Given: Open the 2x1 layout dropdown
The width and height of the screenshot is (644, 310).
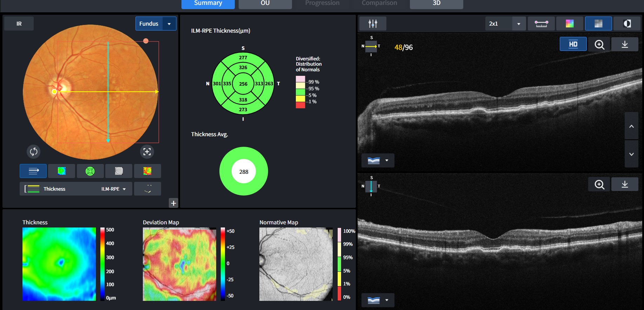Looking at the screenshot, I should point(518,24).
